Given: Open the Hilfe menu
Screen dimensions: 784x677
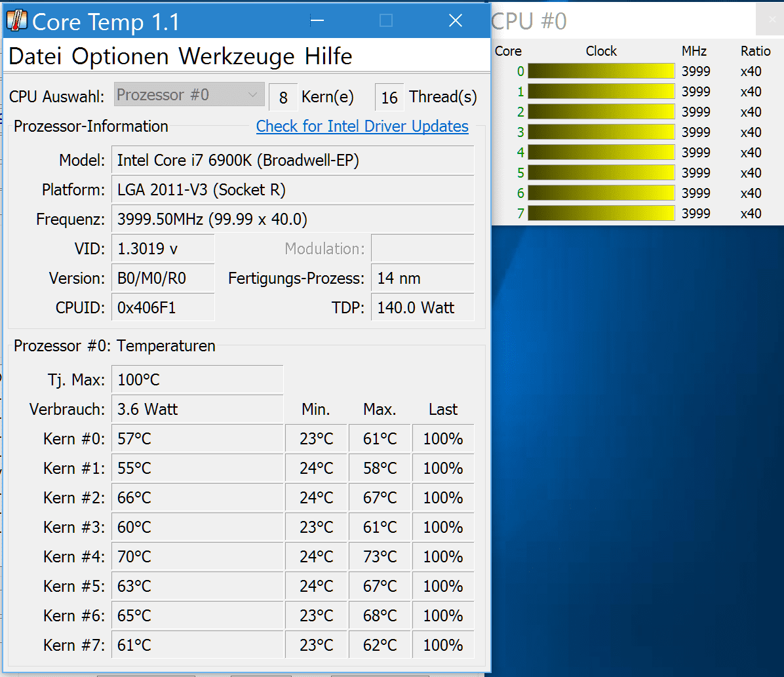Looking at the screenshot, I should coord(328,56).
